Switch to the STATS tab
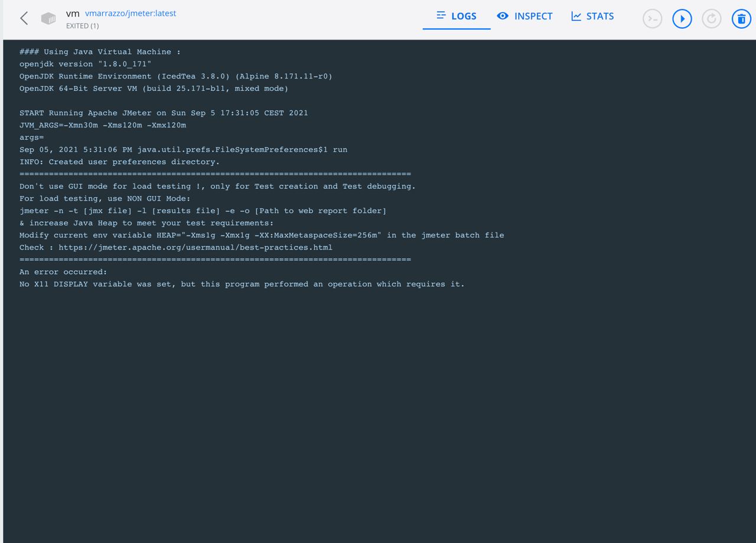This screenshot has width=756, height=543. click(x=592, y=16)
